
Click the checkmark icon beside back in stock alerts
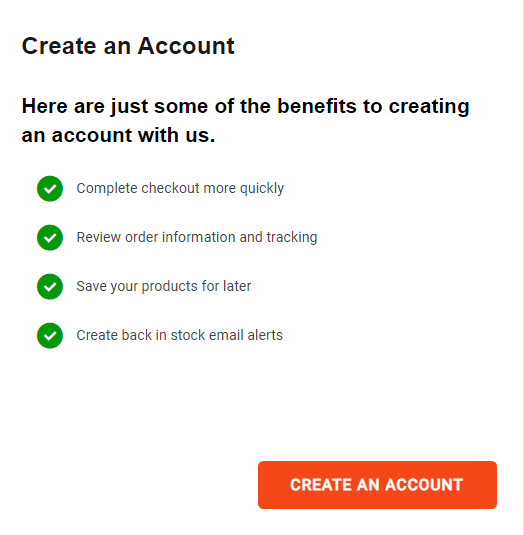(x=50, y=336)
